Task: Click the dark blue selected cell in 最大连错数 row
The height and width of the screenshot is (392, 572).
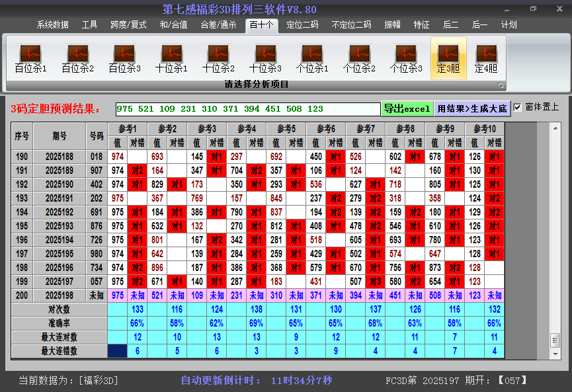Action: tap(118, 351)
